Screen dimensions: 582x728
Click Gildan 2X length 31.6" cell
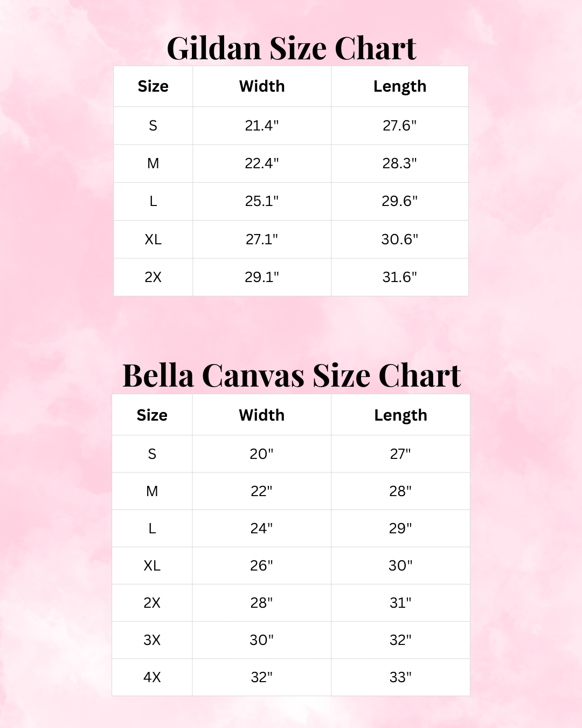click(400, 277)
